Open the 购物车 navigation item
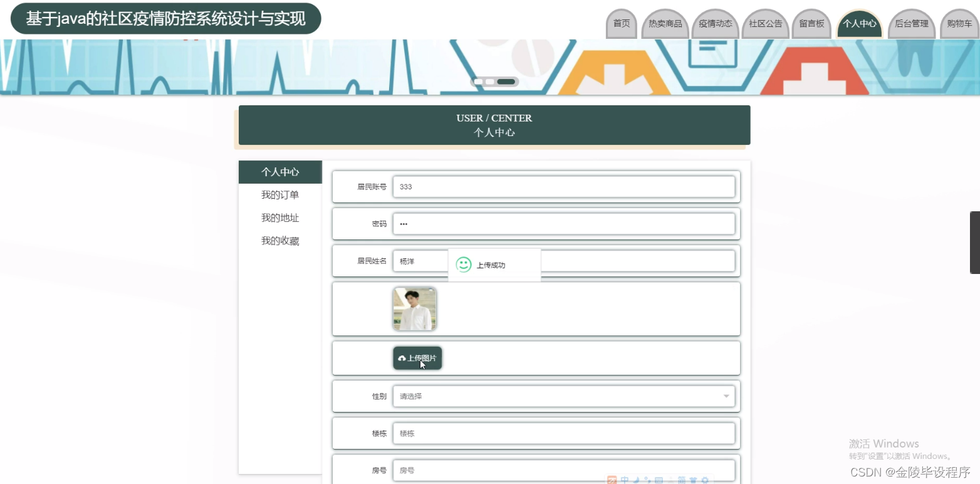This screenshot has width=980, height=484. click(959, 23)
